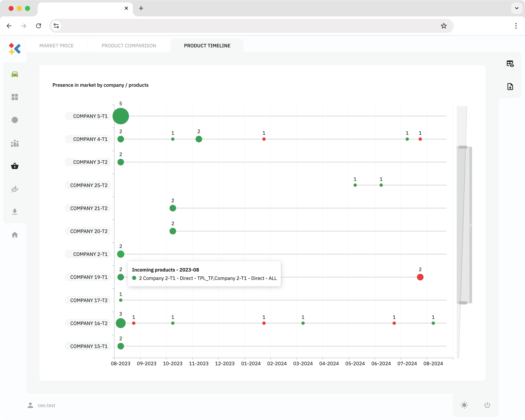
Task: Click the site settings icon in address bar
Action: pyautogui.click(x=56, y=26)
